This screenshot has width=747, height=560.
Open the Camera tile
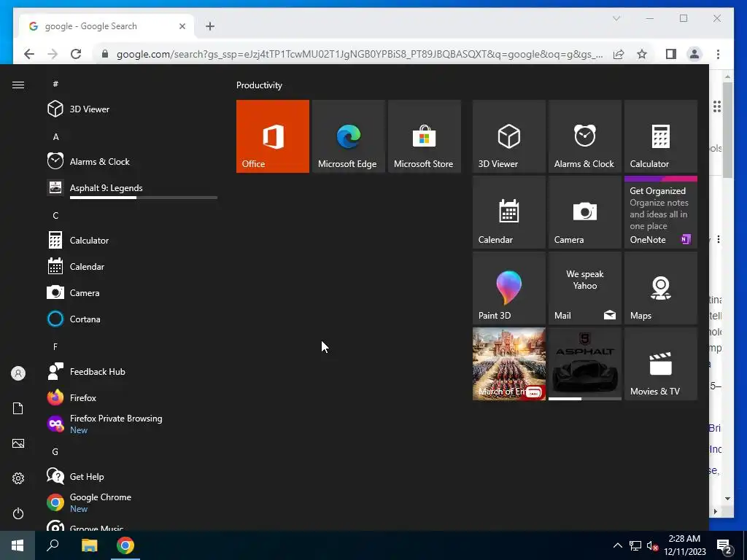coord(585,212)
